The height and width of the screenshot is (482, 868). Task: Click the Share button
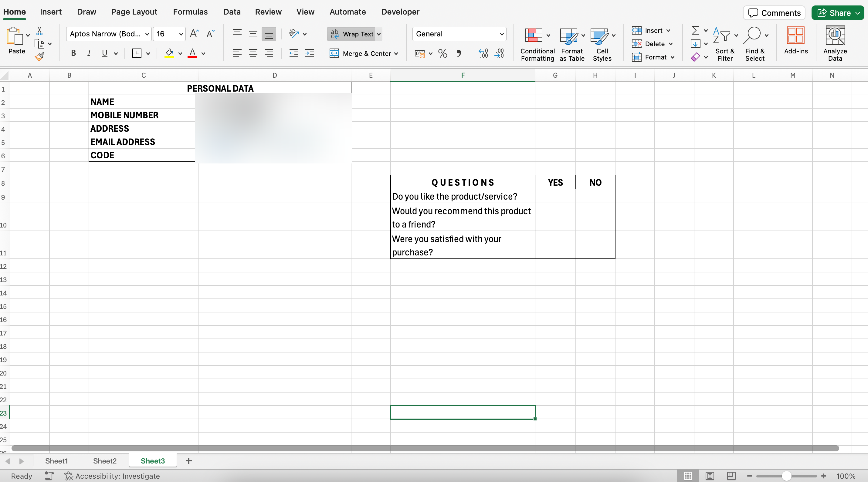[x=837, y=13]
